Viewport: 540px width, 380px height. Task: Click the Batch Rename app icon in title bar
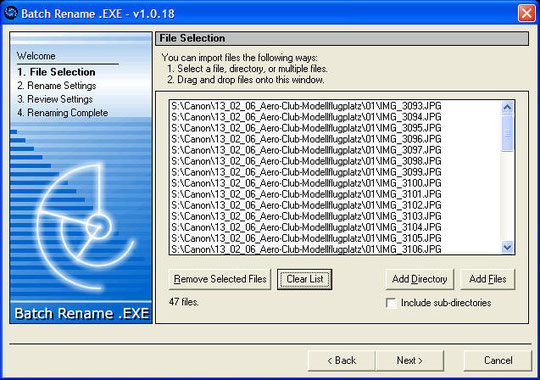tap(11, 13)
